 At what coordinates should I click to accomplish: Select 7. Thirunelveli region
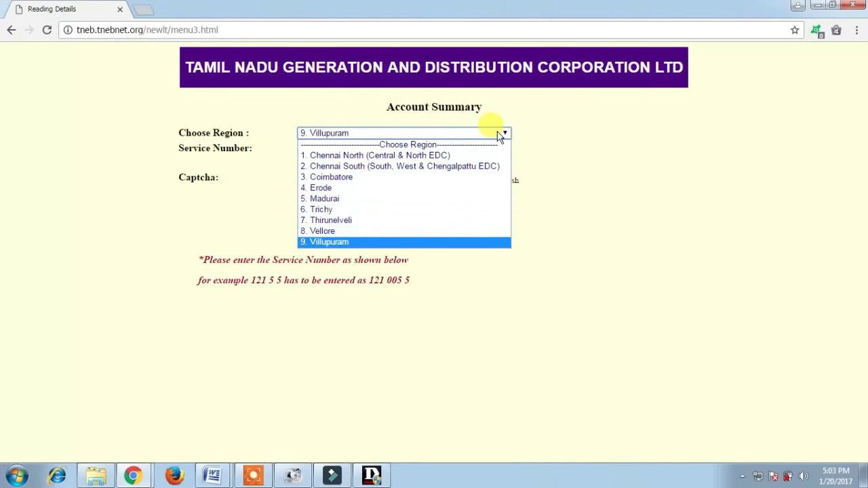404,220
